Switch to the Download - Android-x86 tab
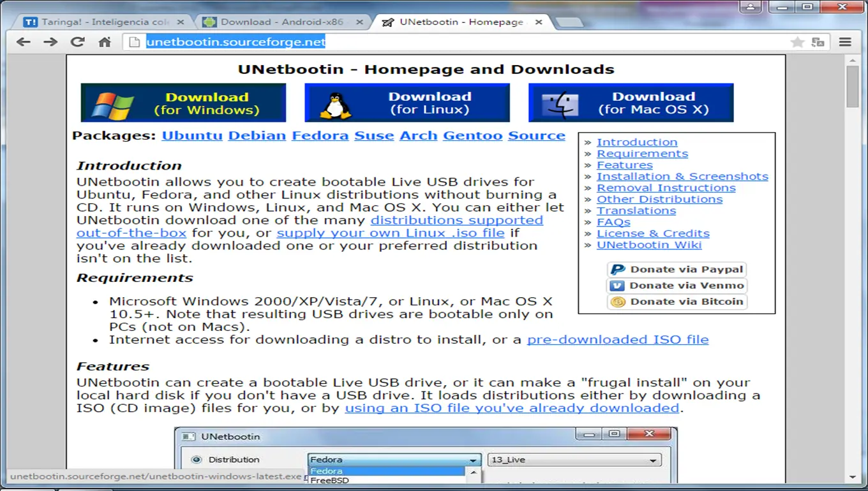The width and height of the screenshot is (868, 491). point(283,22)
